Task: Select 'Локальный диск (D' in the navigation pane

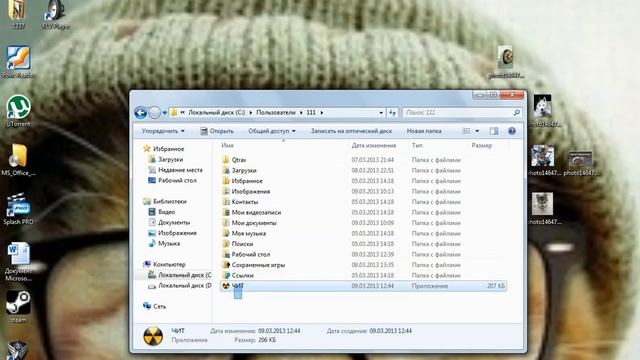Action: click(184, 286)
